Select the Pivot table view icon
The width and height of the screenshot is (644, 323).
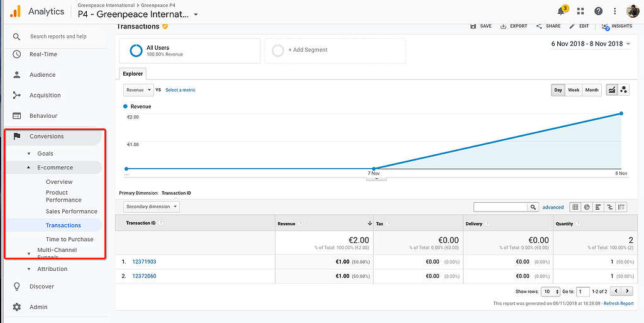tap(621, 207)
